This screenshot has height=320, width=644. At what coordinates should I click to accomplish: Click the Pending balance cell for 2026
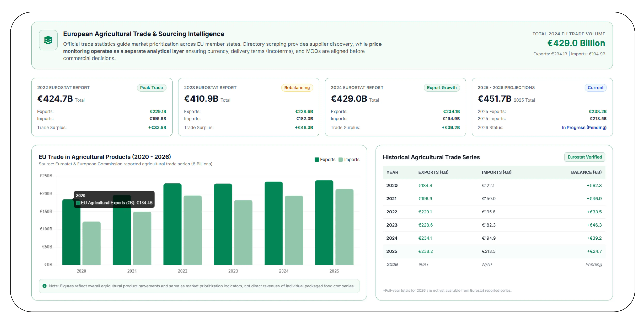(x=593, y=264)
